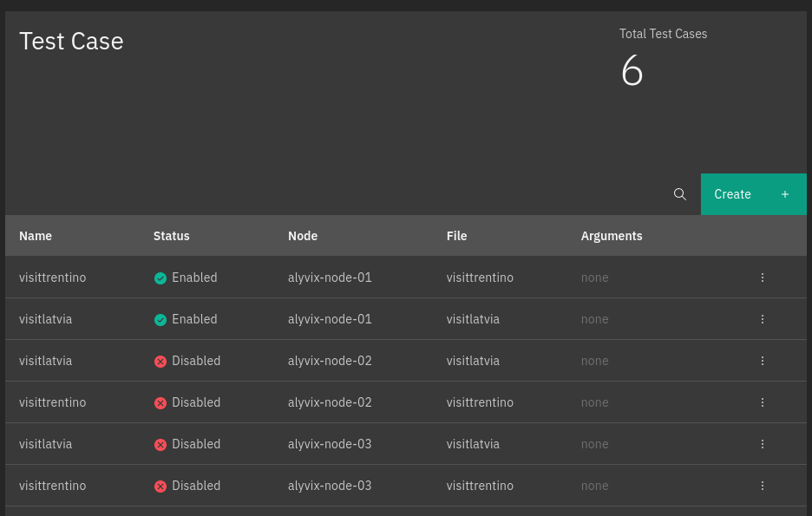
Task: Click the File column header
Action: [x=456, y=236]
